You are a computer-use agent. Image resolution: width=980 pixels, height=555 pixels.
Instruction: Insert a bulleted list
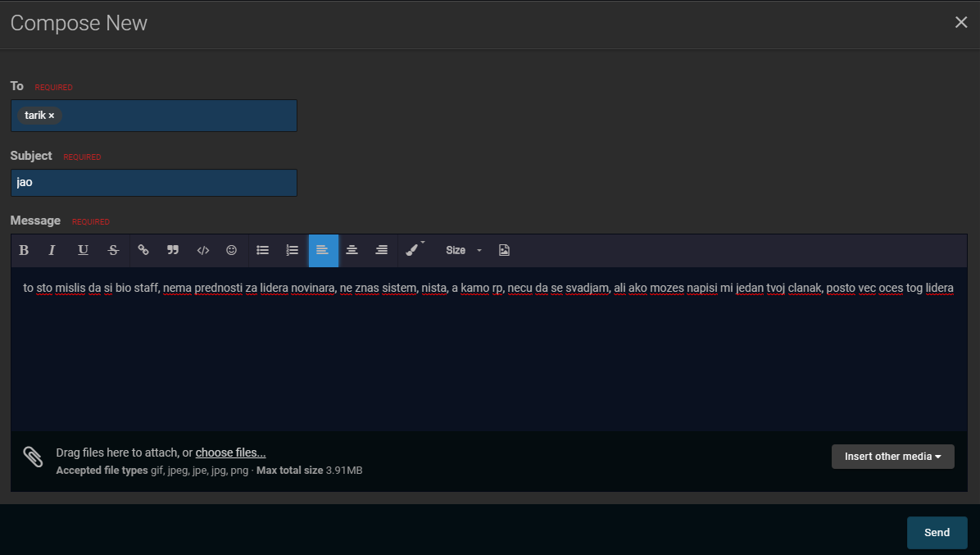tap(262, 251)
